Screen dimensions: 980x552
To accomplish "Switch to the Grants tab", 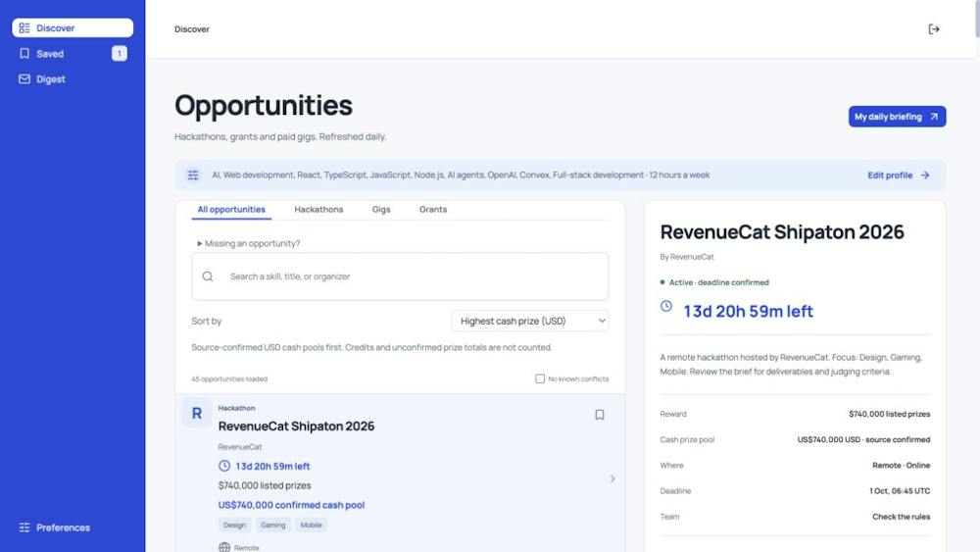I will pos(433,210).
